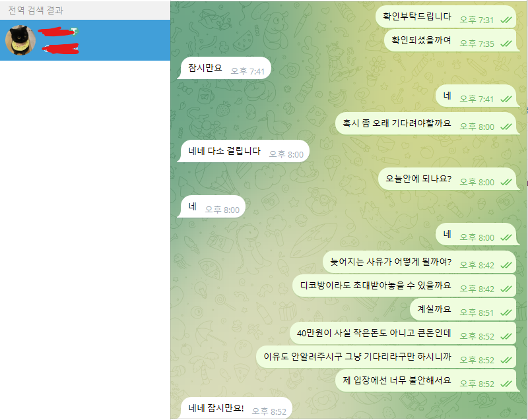This screenshot has width=528, height=420.
Task: Open the black cat profile avatar
Action: [20, 40]
